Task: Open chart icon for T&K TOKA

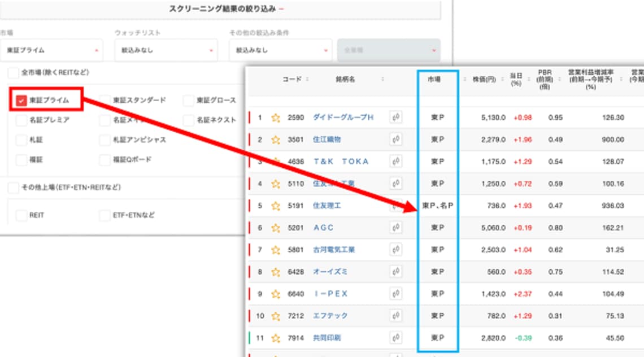Action: (x=396, y=162)
